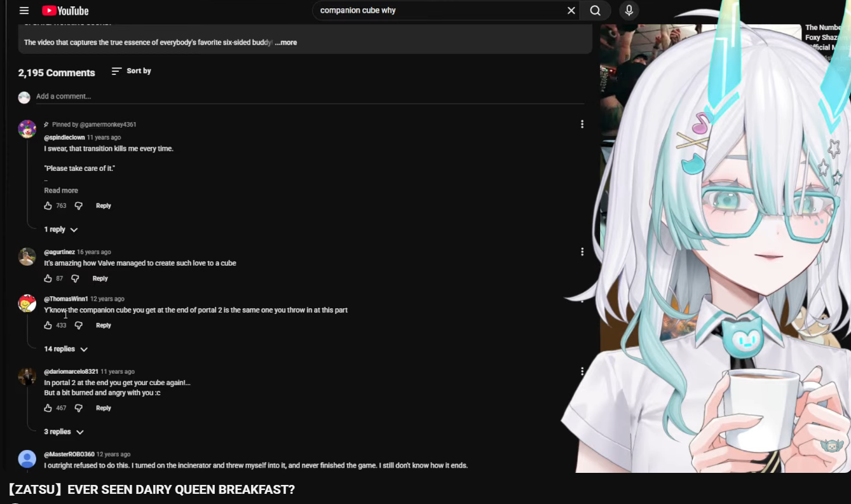Click the comment text starting 'Y'know the companion cube'
The width and height of the screenshot is (851, 504).
196,310
